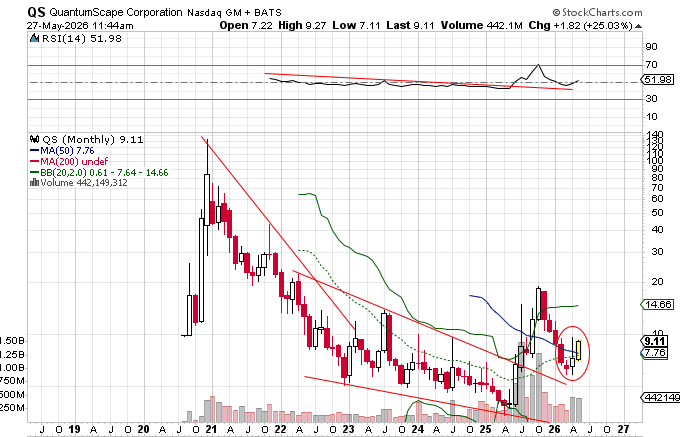Click the year 21 label on time axis
This screenshot has height=437, width=693.
211,429
